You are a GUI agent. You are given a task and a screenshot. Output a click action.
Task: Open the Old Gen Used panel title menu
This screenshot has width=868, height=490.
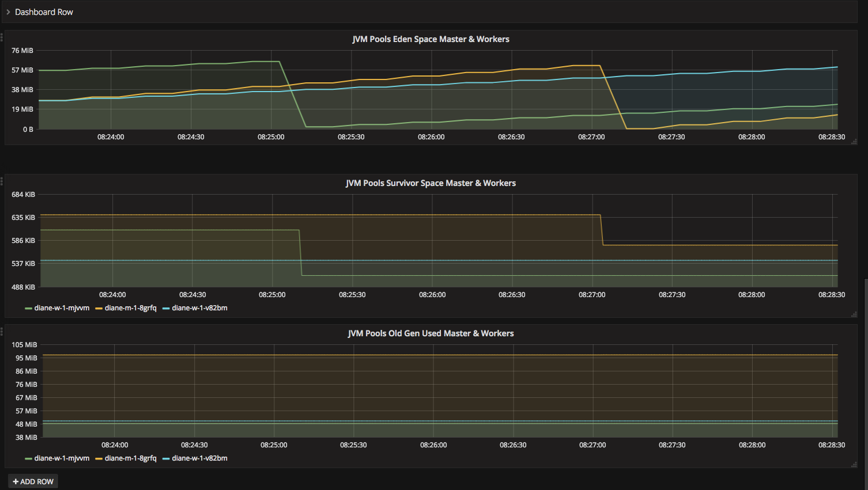[x=431, y=333]
